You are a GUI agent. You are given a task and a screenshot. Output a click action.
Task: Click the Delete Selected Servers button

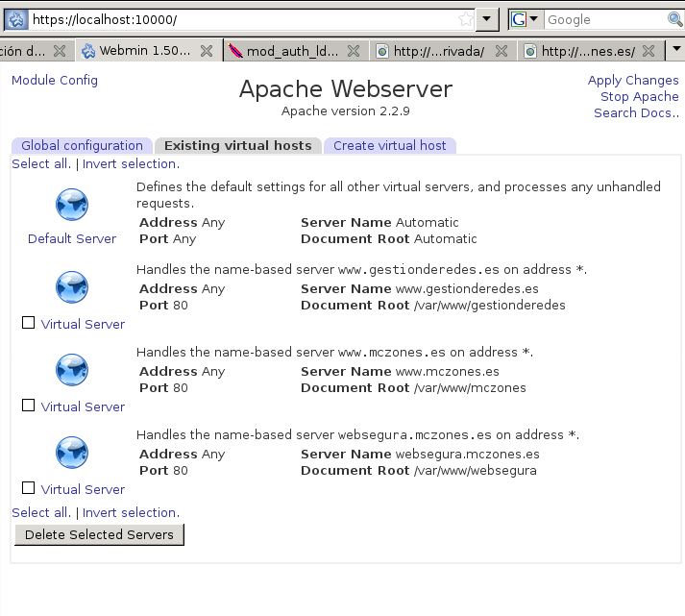99,534
